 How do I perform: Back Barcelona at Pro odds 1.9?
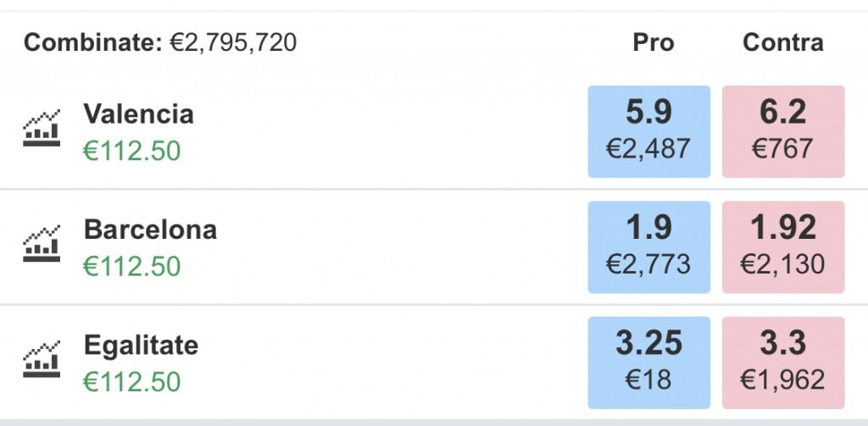[x=648, y=247]
